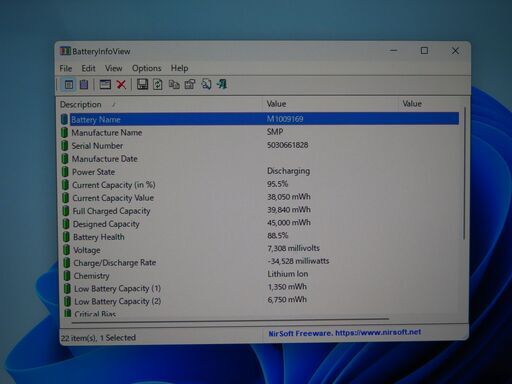This screenshot has width=512, height=384.
Task: Open Properties toolbar icon
Action: click(x=190, y=84)
